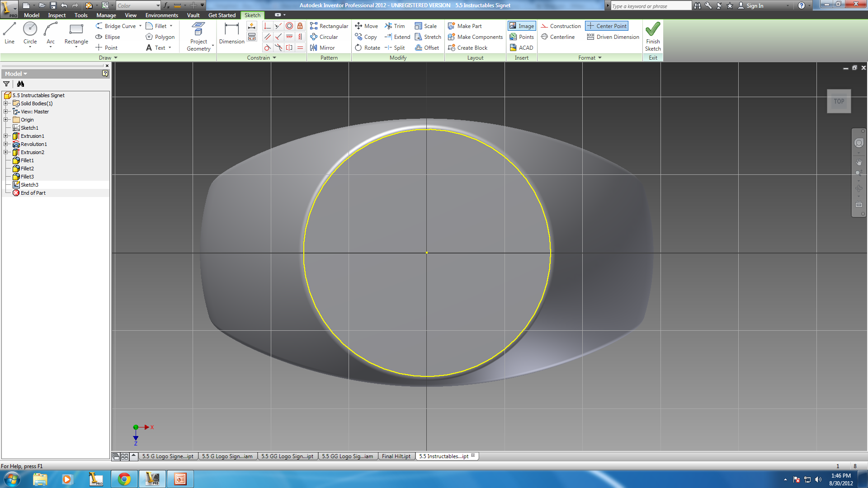Click the Show Constraints icon below auto dimension
Image resolution: width=868 pixels, height=488 pixels.
coord(252,37)
